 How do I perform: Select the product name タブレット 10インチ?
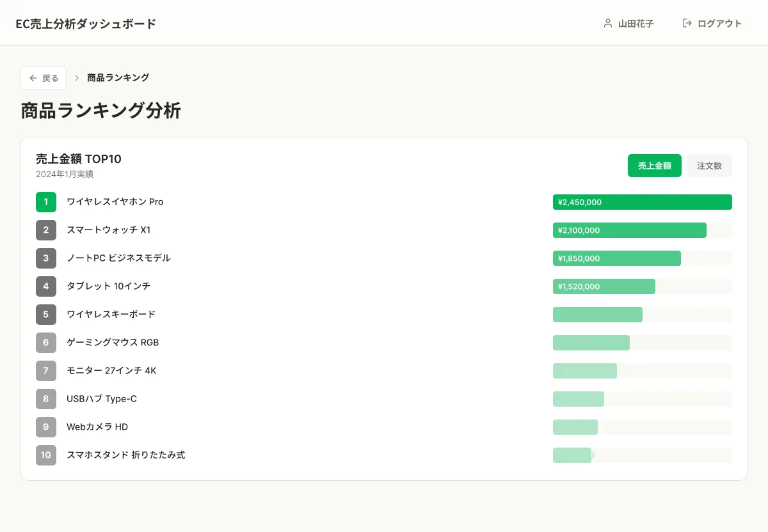click(x=108, y=286)
